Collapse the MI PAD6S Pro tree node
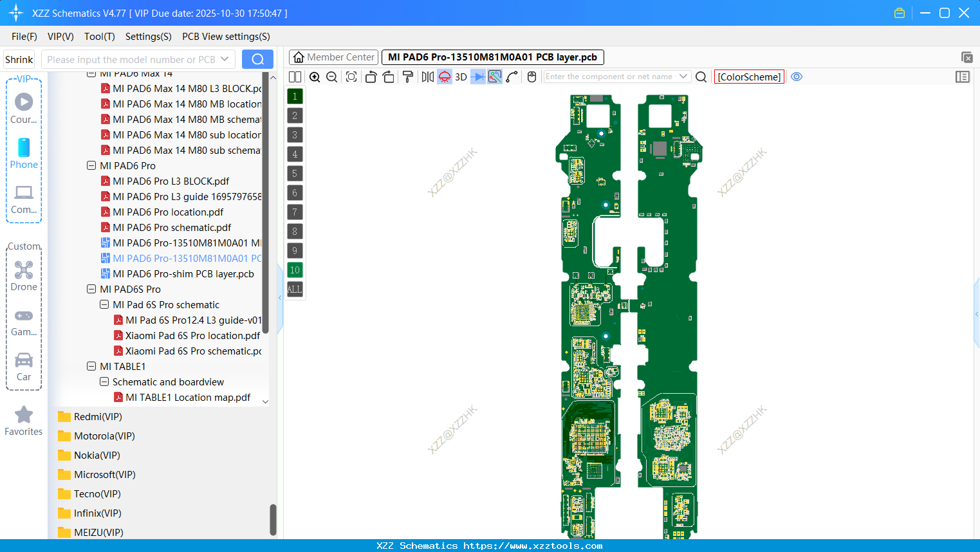Screen dimensions: 980x552 (x=91, y=289)
